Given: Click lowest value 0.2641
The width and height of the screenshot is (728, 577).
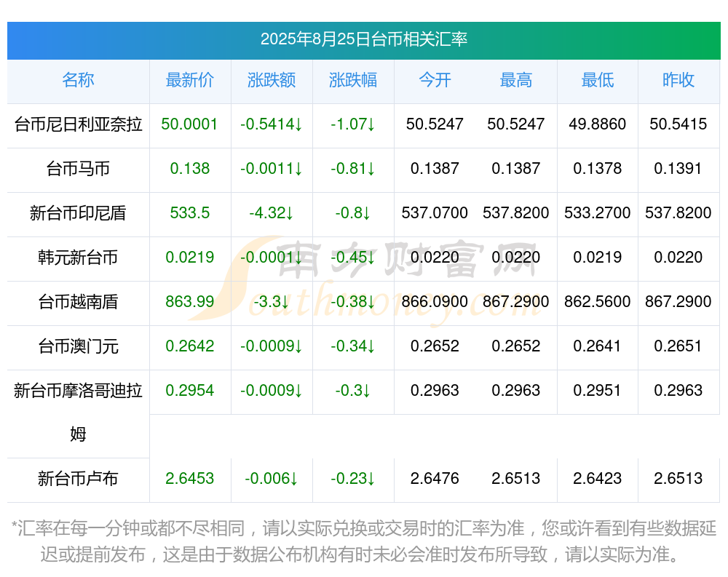Looking at the screenshot, I should tap(598, 346).
